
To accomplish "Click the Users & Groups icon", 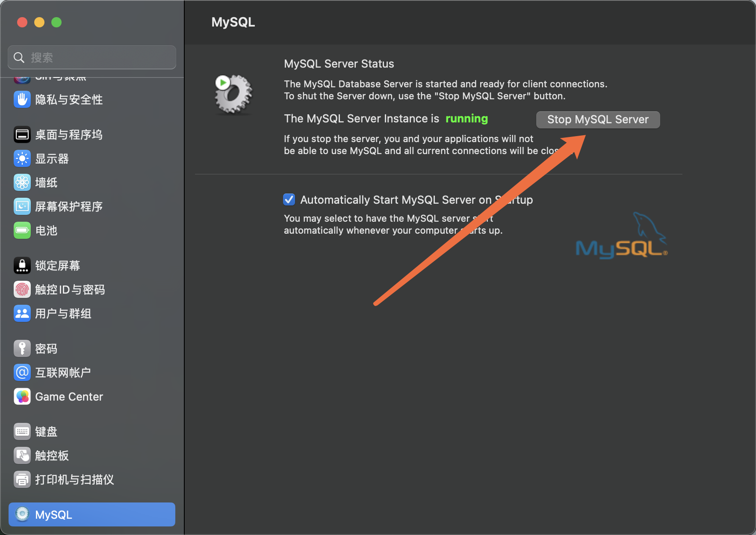I will 22,314.
